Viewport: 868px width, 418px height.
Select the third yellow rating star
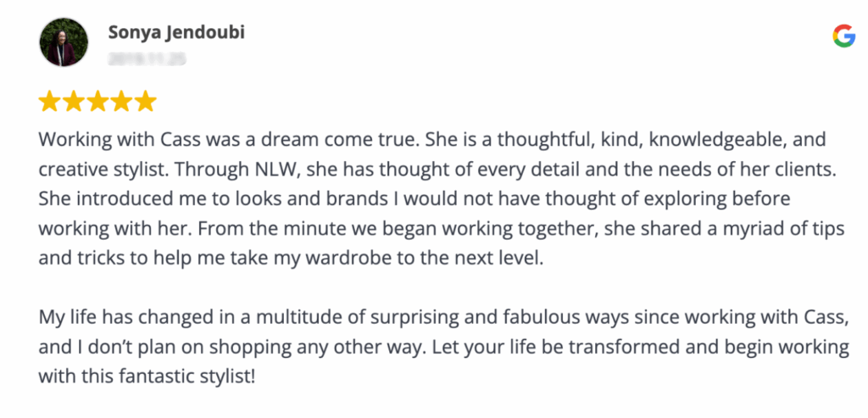97,101
